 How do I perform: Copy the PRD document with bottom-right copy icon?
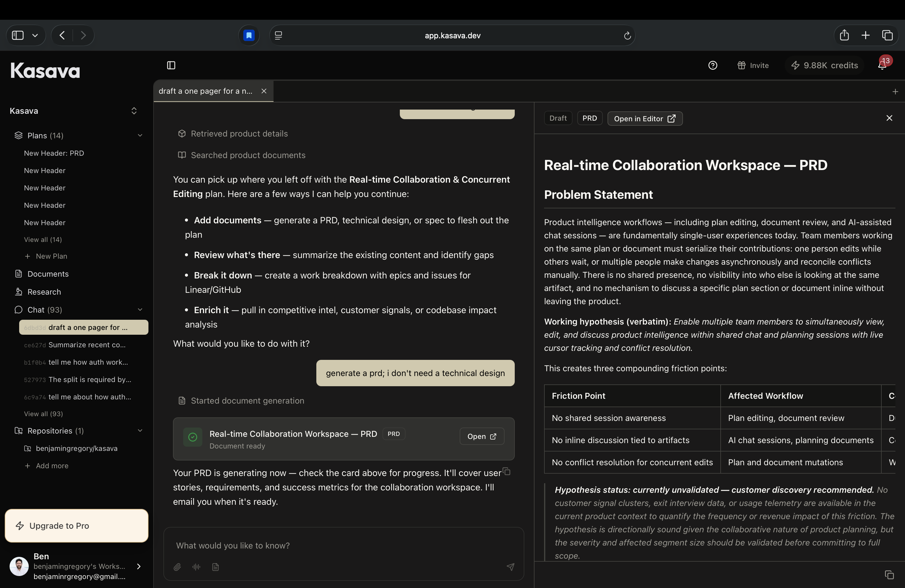click(889, 575)
